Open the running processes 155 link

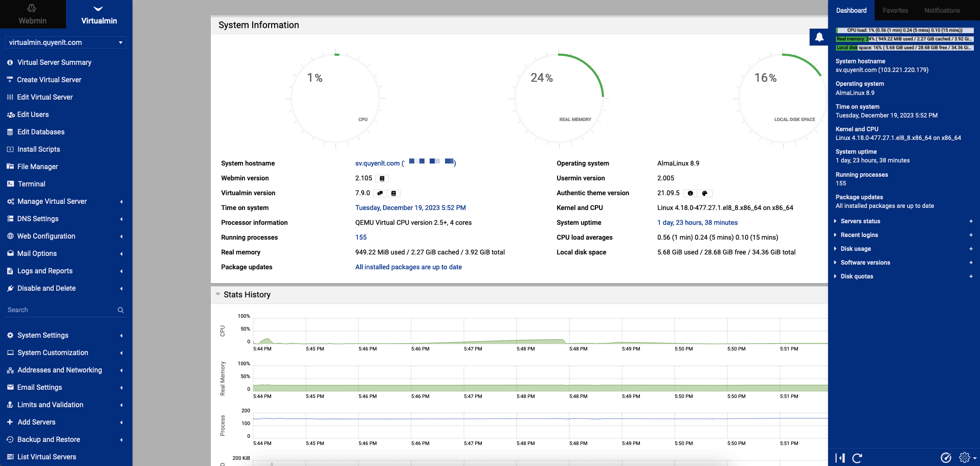click(x=361, y=238)
